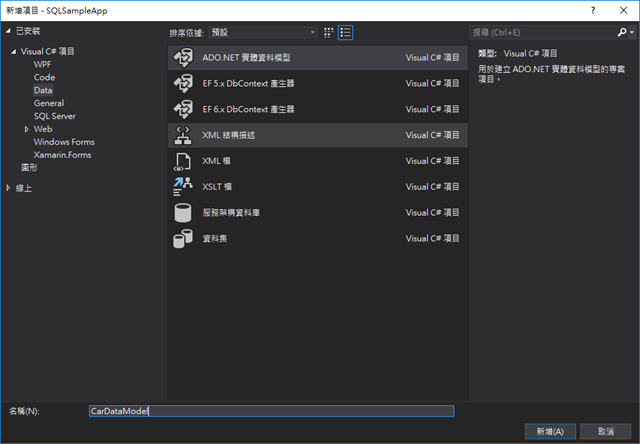Click the 'EF 6.x DbContext' item text

[x=248, y=109]
